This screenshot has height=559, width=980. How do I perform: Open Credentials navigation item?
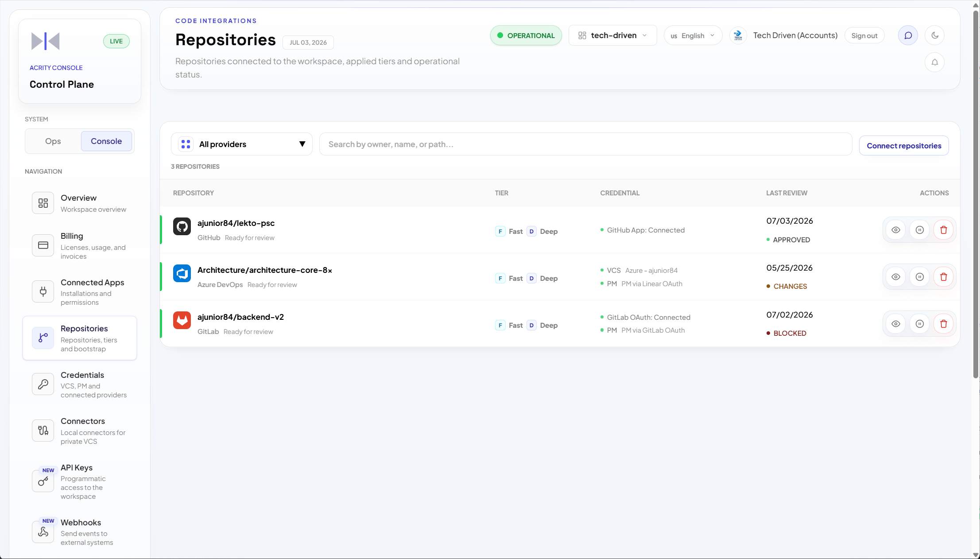pyautogui.click(x=80, y=384)
